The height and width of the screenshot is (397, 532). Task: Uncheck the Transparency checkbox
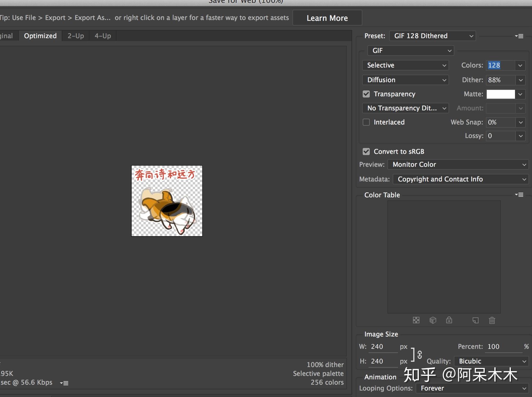pos(366,94)
